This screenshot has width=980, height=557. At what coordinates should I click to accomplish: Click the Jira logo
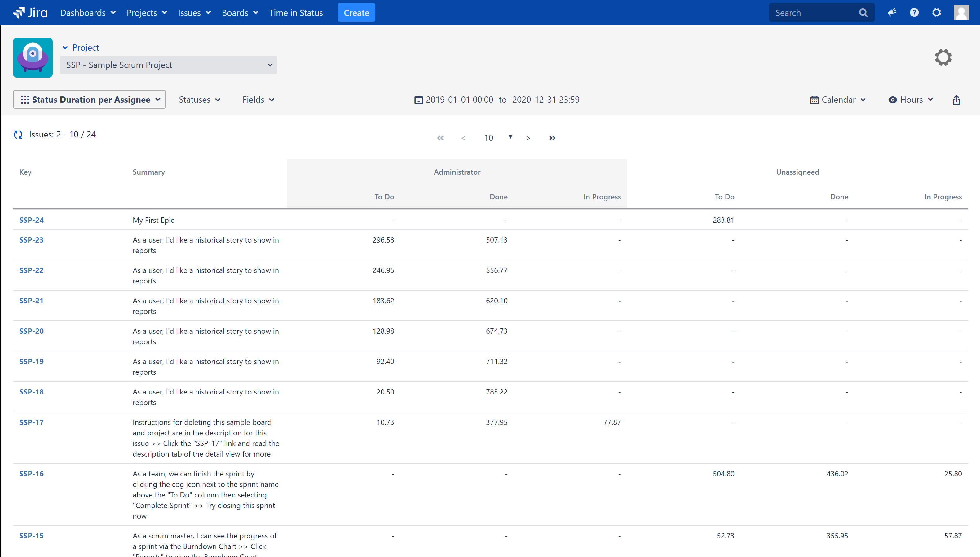point(30,13)
